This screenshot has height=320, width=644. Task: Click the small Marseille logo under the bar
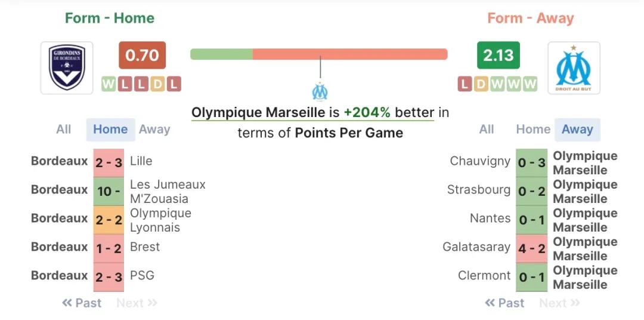pyautogui.click(x=320, y=91)
